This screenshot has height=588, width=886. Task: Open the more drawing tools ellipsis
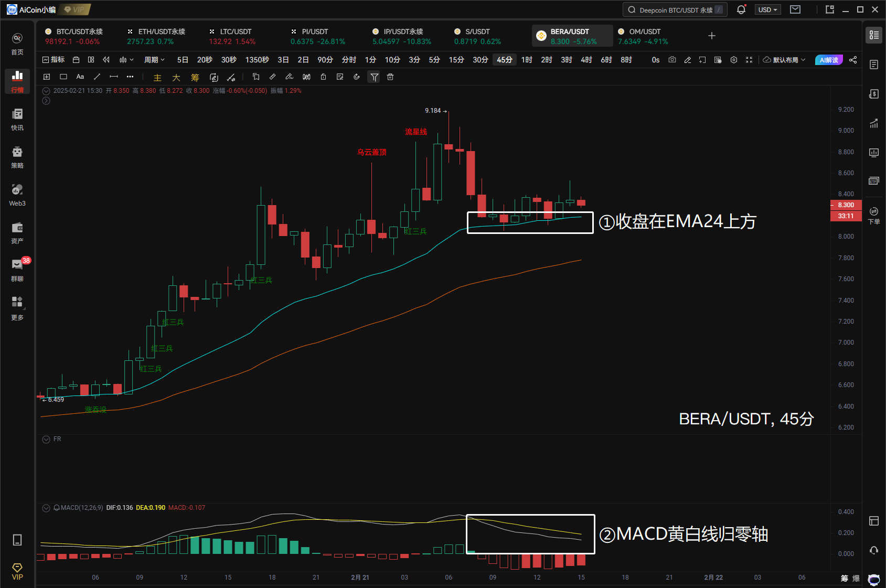tap(130, 77)
